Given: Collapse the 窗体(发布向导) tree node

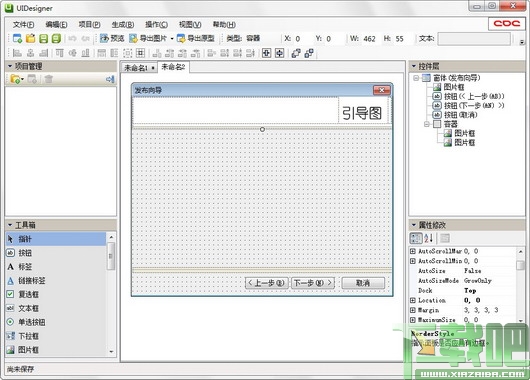Looking at the screenshot, I should [416, 78].
